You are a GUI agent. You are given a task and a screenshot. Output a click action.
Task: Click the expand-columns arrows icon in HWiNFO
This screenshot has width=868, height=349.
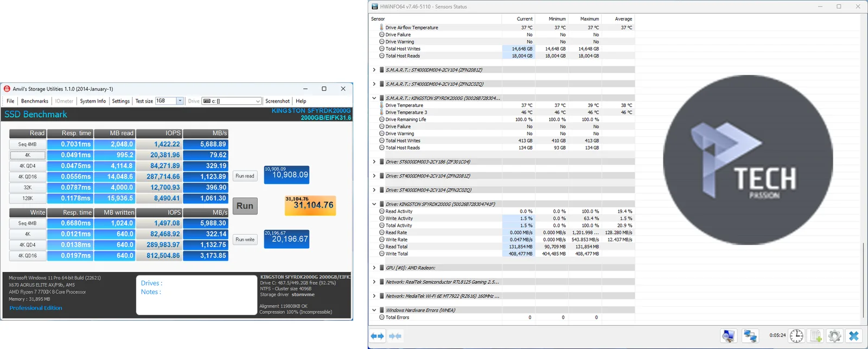[x=377, y=336]
